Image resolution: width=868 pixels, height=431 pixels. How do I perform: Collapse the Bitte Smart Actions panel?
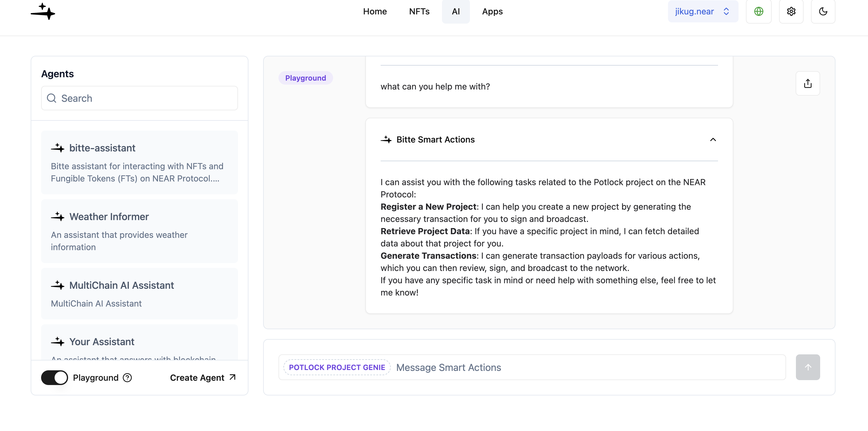[x=713, y=139]
